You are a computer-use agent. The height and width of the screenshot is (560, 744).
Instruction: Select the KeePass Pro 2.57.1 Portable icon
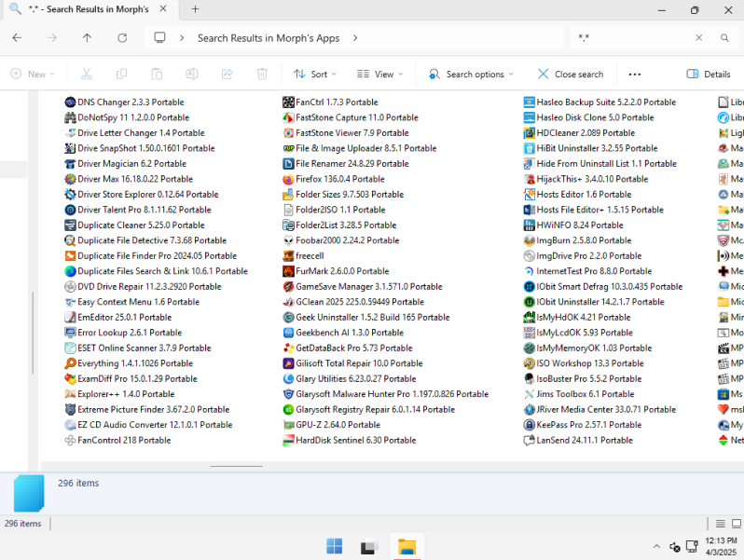coord(529,425)
